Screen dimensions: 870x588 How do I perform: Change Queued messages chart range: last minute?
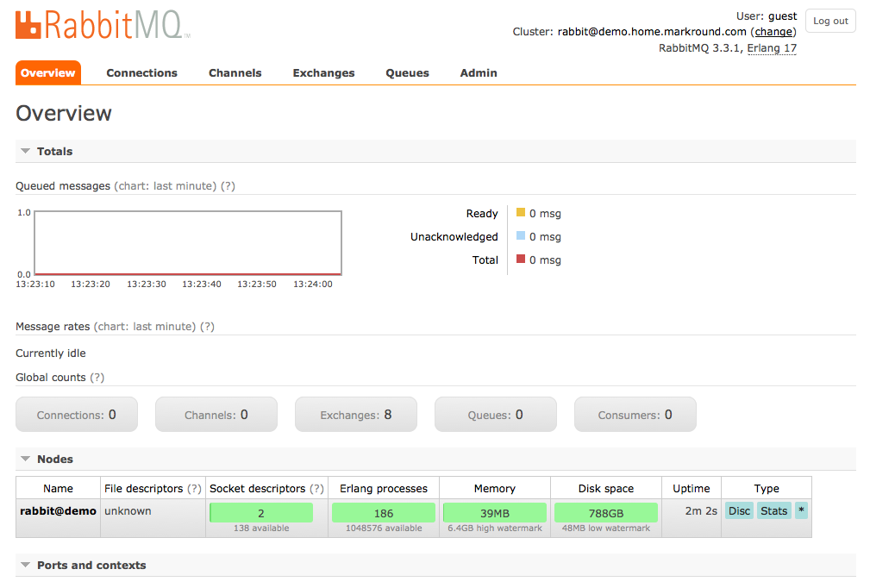185,186
